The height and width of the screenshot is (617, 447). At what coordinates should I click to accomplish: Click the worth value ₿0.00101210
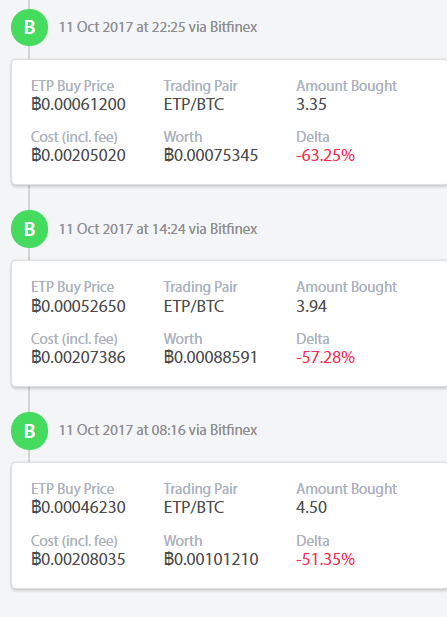click(211, 559)
